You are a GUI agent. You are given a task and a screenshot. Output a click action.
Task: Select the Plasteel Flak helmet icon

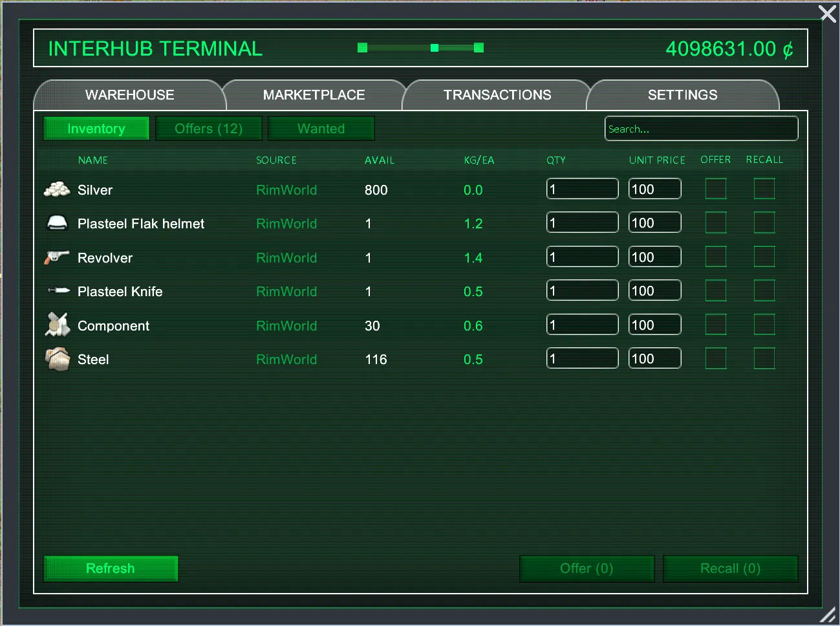57,223
